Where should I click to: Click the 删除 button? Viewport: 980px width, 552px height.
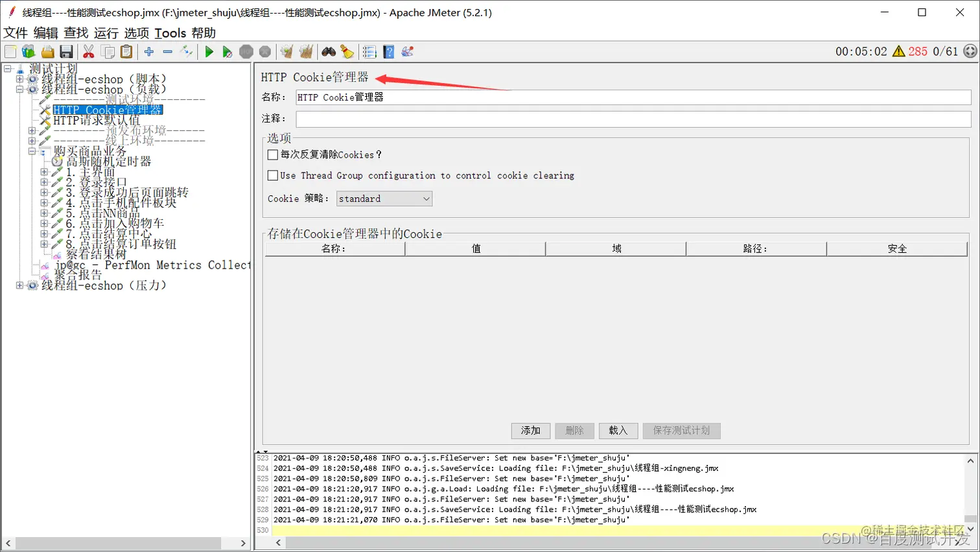tap(575, 431)
